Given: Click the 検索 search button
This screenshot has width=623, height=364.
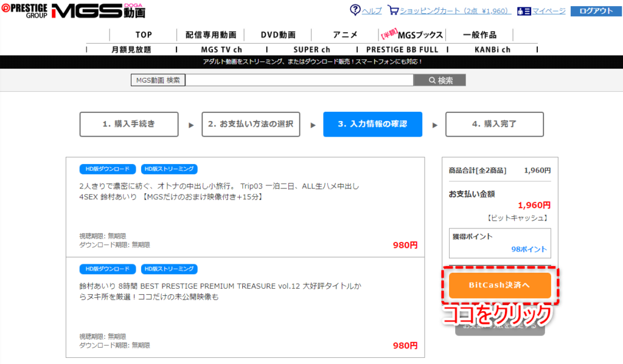Looking at the screenshot, I should coord(440,80).
